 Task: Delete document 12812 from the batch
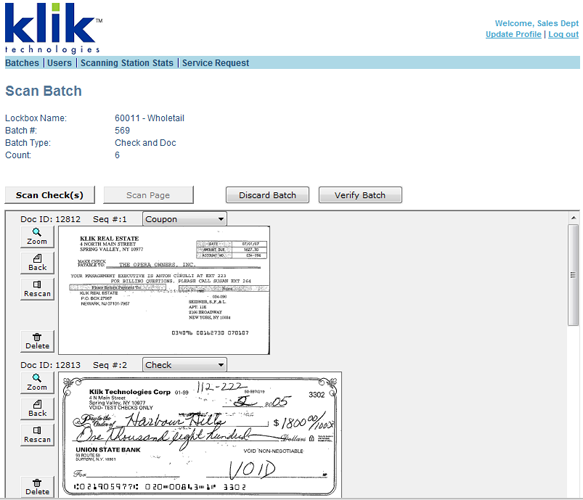(37, 341)
